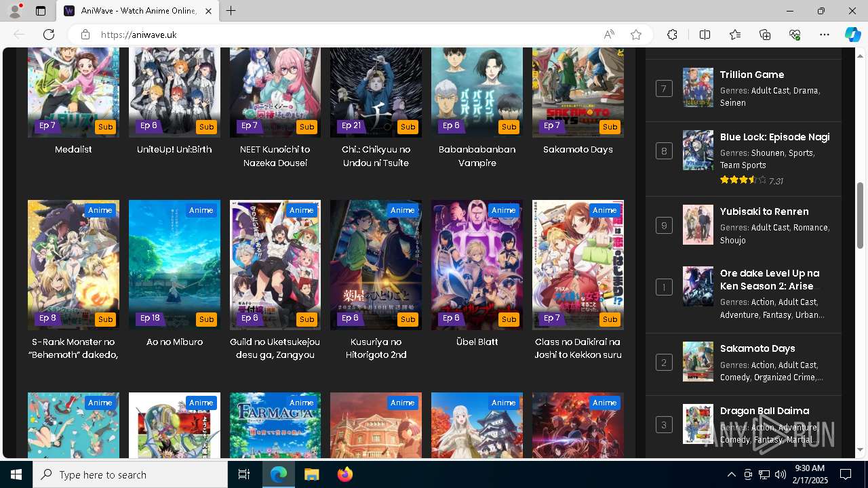Click FARMAGIA poster in bottom row
Screen dimensions: 868x488
275,426
